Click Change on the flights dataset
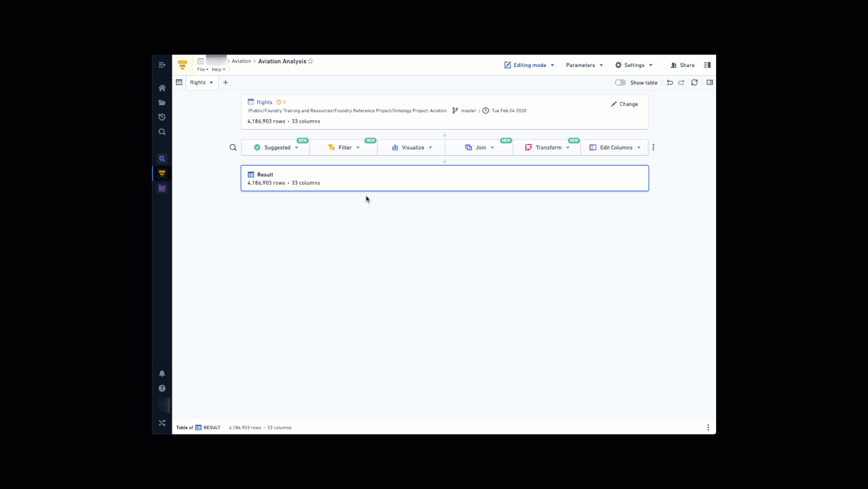This screenshot has width=868, height=489. point(624,104)
